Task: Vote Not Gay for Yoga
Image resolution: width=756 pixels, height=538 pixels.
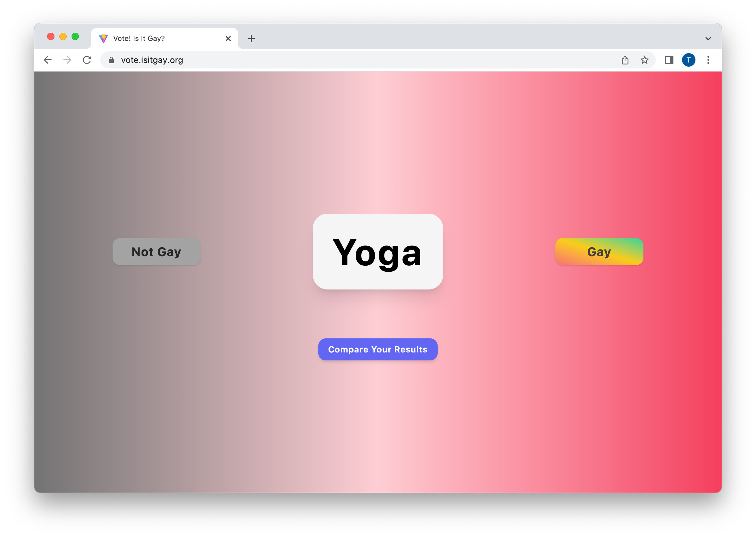Action: point(157,252)
